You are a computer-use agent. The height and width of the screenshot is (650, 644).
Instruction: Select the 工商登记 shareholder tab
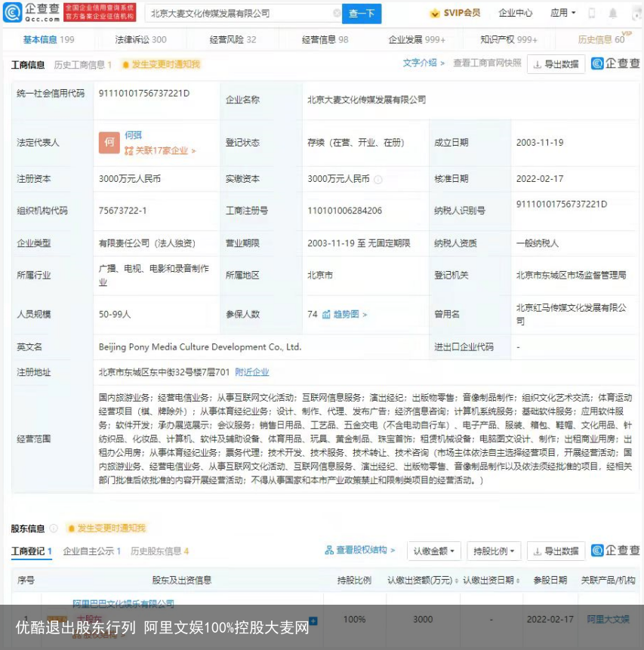[32, 551]
